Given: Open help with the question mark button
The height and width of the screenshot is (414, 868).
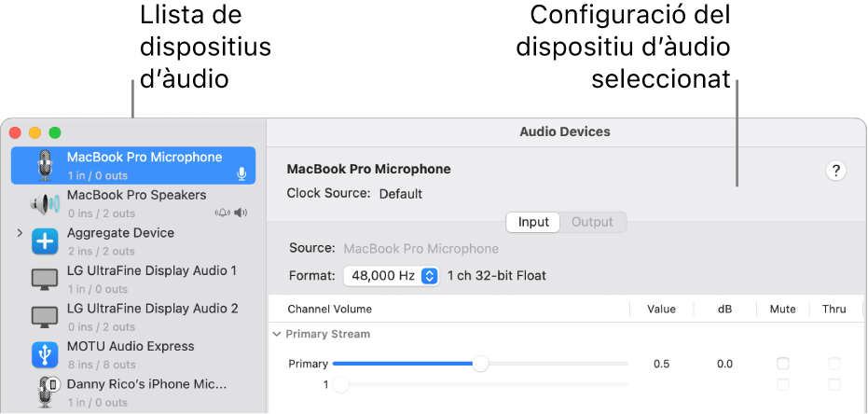Looking at the screenshot, I should click(836, 171).
